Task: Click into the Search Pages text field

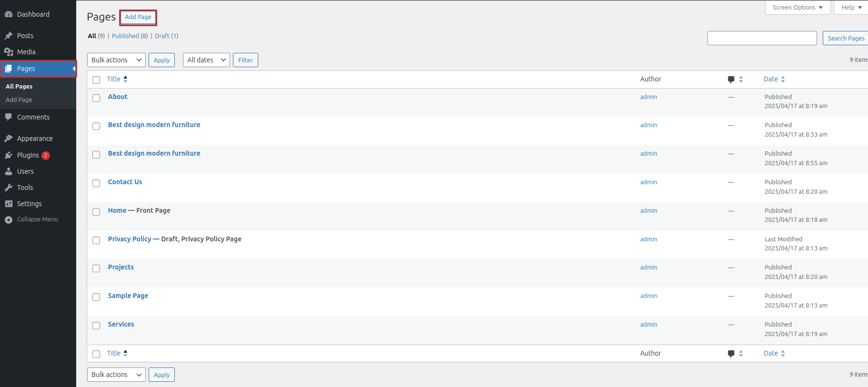Action: [x=762, y=38]
